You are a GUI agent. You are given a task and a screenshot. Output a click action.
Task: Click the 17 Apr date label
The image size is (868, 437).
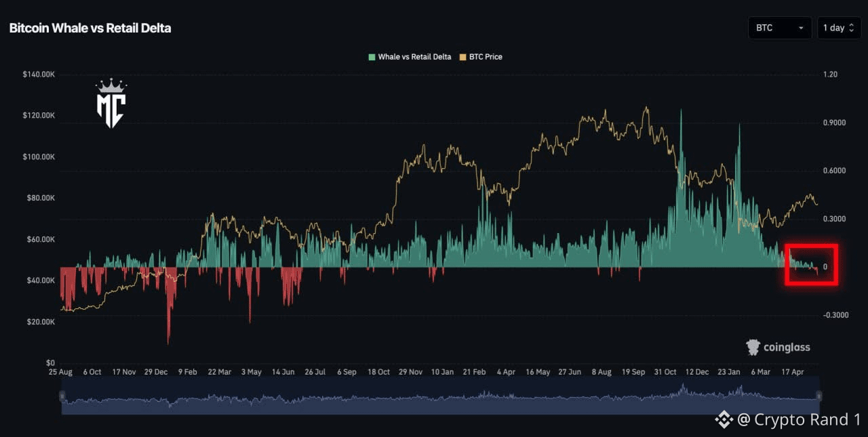click(x=793, y=372)
